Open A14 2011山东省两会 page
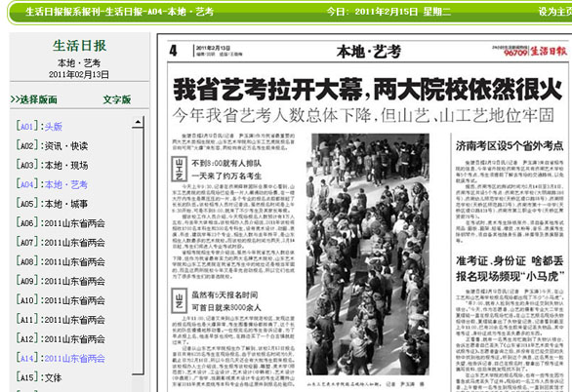Viewport: 572px width, 392px height. (x=61, y=358)
